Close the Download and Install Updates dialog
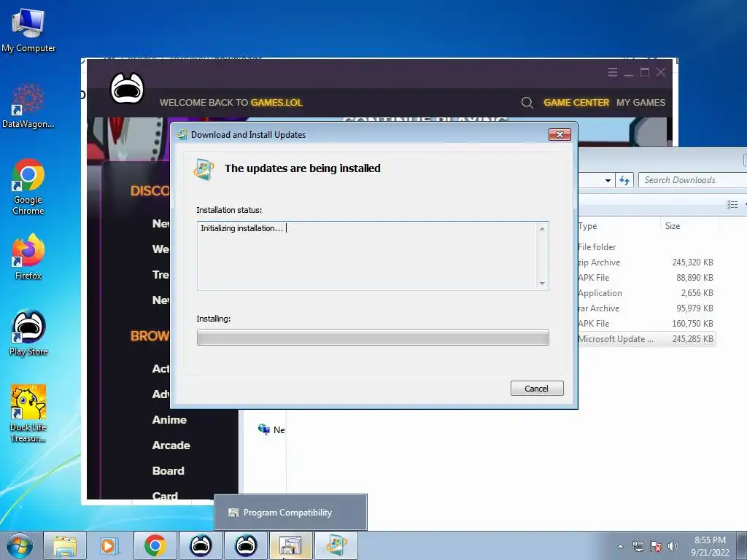The height and width of the screenshot is (560, 747). [560, 135]
